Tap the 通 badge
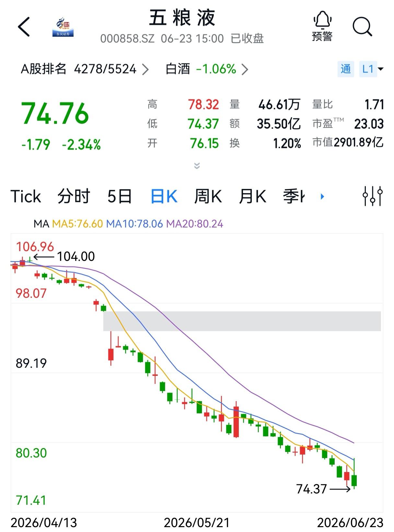394x532 pixels. (346, 69)
